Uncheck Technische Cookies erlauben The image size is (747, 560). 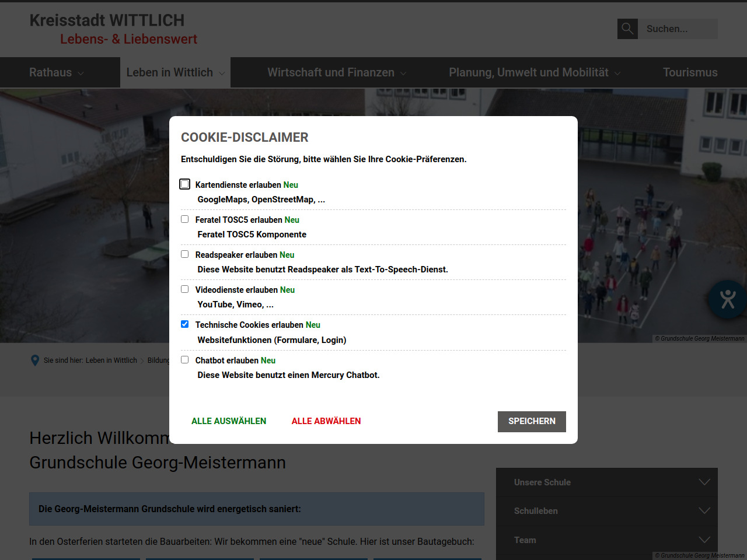pyautogui.click(x=185, y=324)
